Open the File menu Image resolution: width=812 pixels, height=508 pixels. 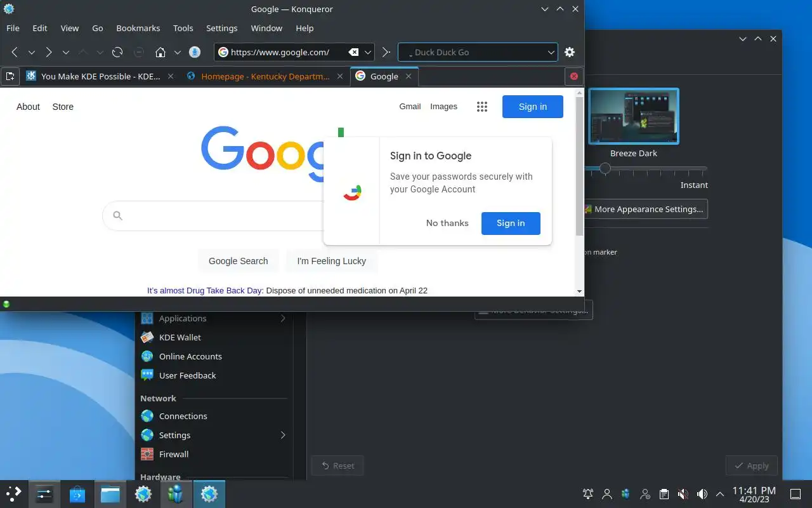point(13,28)
